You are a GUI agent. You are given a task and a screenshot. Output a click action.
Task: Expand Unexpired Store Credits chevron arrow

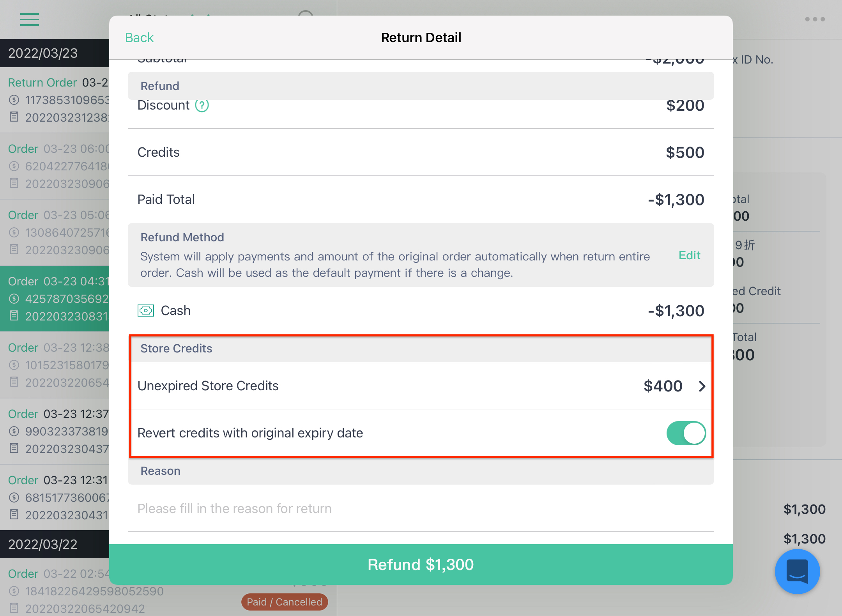click(x=702, y=386)
